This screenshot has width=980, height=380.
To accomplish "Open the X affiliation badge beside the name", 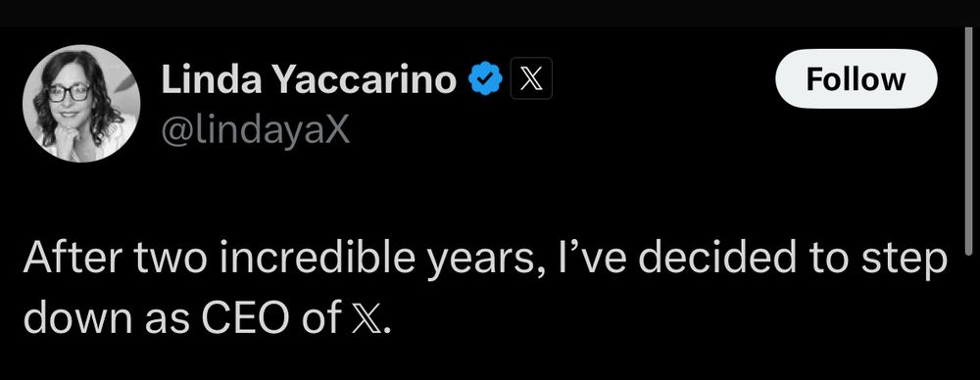I will [x=531, y=78].
